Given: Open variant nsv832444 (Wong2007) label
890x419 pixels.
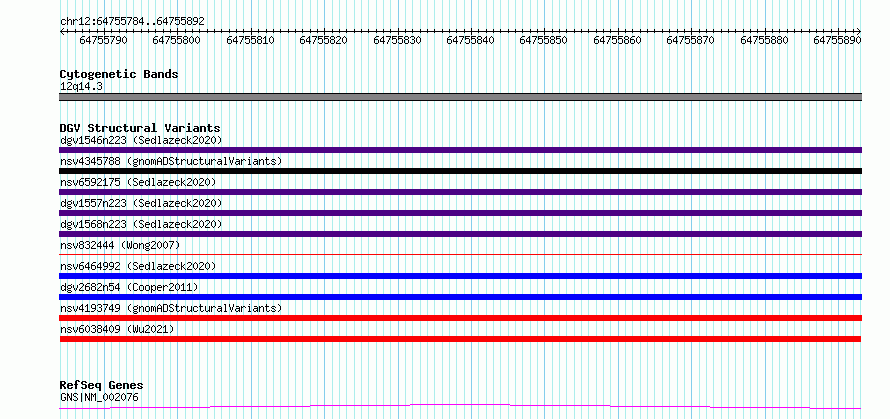Looking at the screenshot, I should (120, 245).
